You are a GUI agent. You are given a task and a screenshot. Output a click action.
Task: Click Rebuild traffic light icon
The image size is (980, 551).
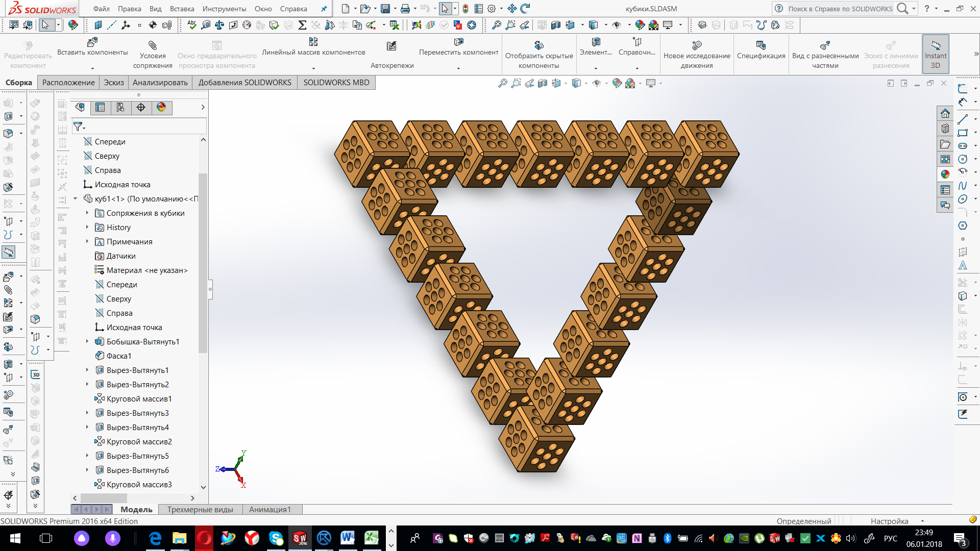tap(465, 9)
